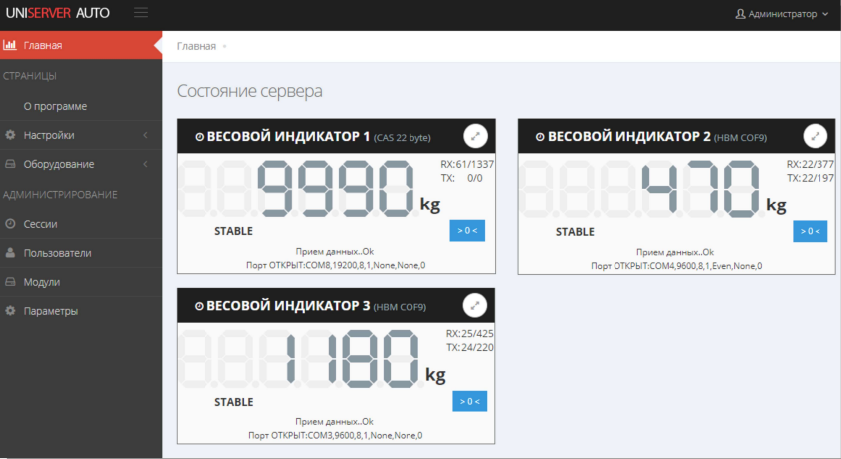This screenshot has height=459, width=841.
Task: Open the Оборудование menu item
Action: pos(81,164)
